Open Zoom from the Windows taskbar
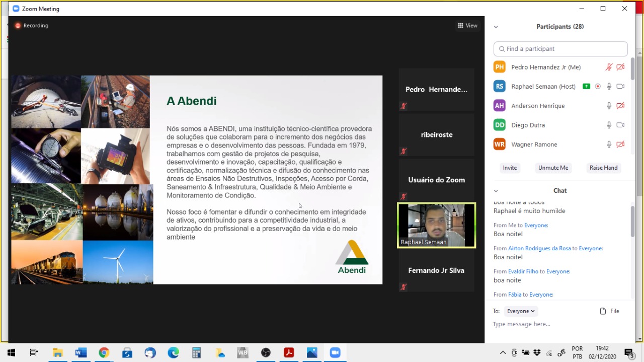The width and height of the screenshot is (644, 362). coord(335,353)
